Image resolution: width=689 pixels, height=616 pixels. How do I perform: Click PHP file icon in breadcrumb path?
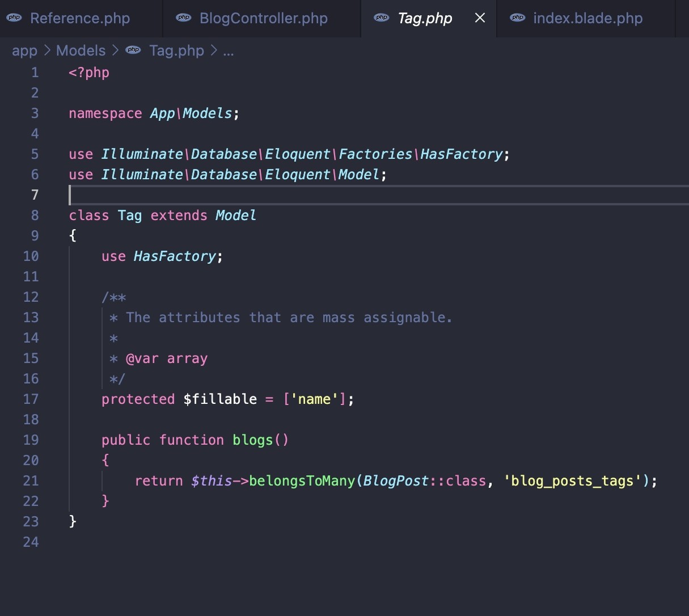coord(133,50)
